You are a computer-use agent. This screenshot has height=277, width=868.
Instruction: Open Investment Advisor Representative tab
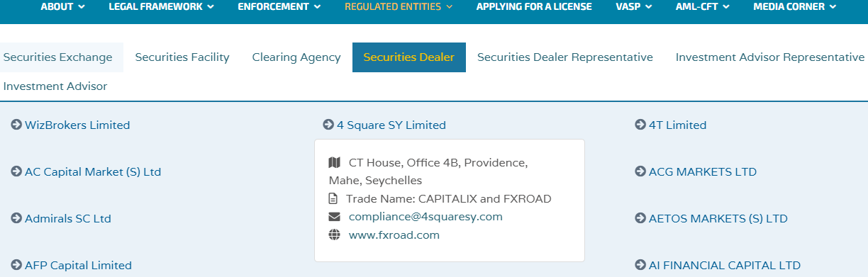click(x=770, y=57)
